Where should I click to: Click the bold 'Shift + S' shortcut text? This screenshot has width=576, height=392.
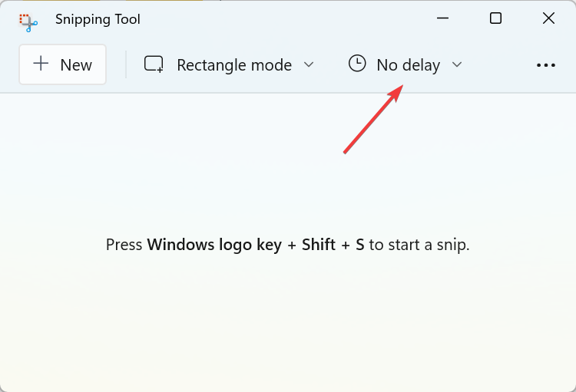[x=335, y=245]
